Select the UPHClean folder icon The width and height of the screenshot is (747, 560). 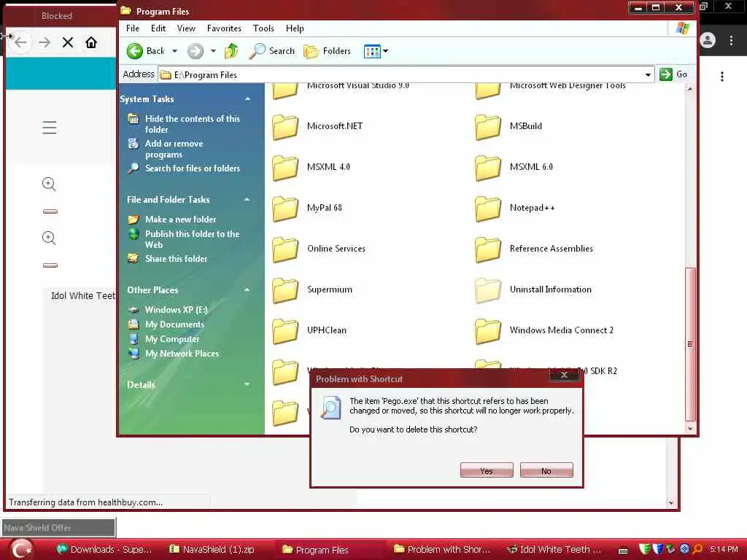pyautogui.click(x=285, y=331)
